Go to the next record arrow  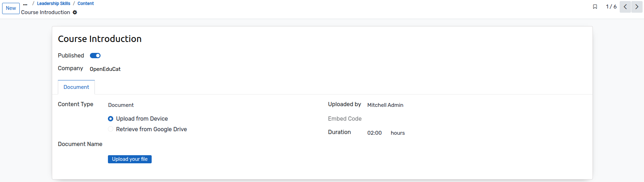(x=637, y=7)
